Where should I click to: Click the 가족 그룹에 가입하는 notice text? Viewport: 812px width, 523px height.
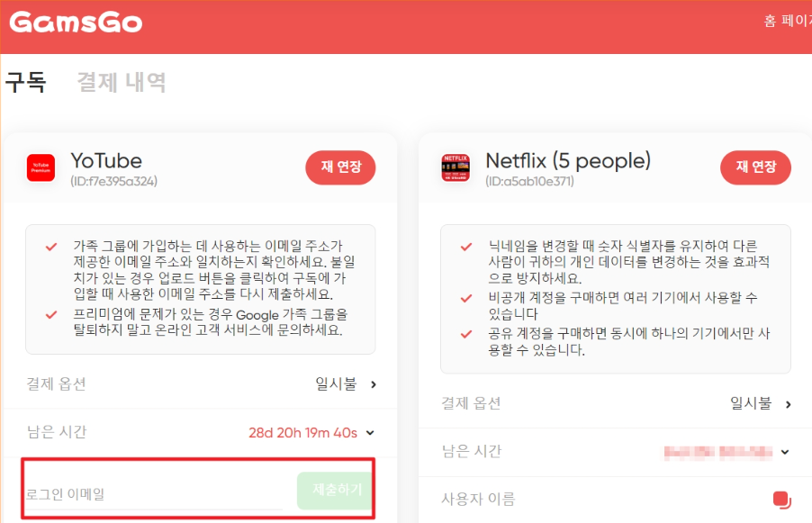tap(214, 270)
